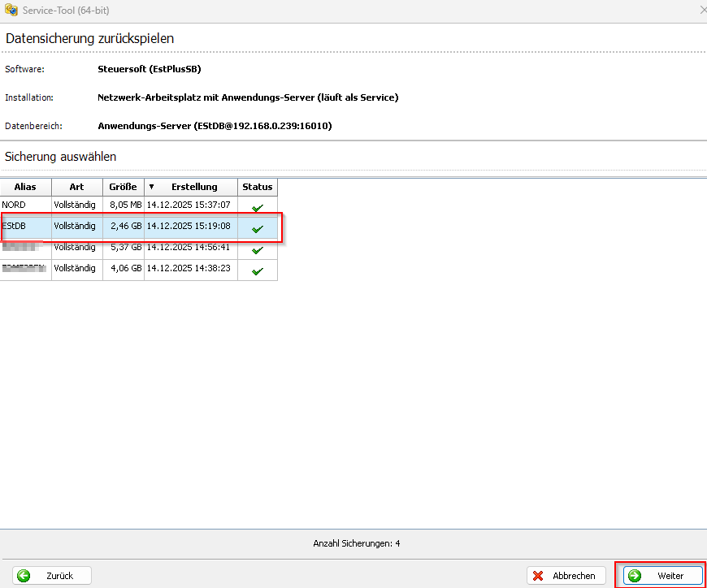The image size is (707, 588).
Task: Proceed with the Weiter button
Action: [659, 576]
